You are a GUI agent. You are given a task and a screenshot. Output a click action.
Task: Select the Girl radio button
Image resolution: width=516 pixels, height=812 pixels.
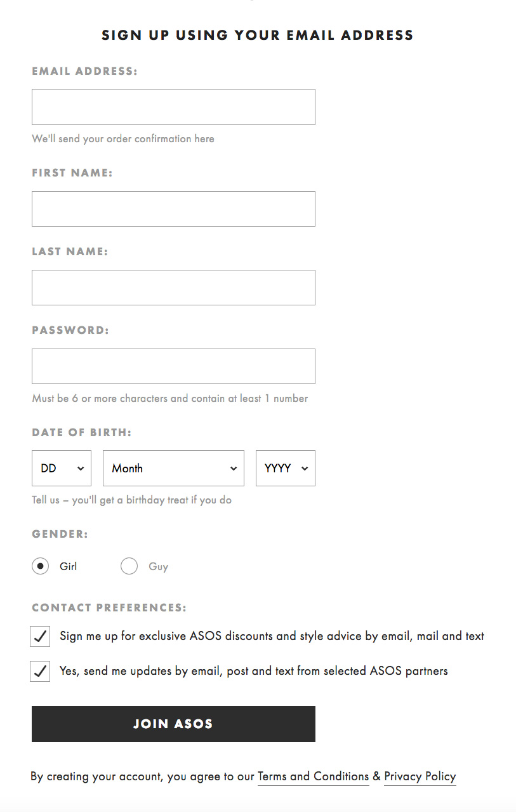coord(41,566)
